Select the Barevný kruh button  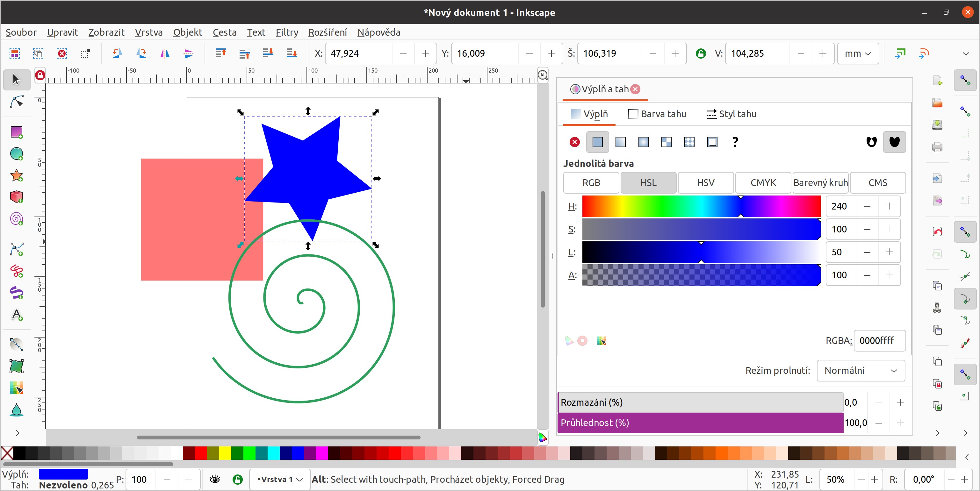click(821, 183)
